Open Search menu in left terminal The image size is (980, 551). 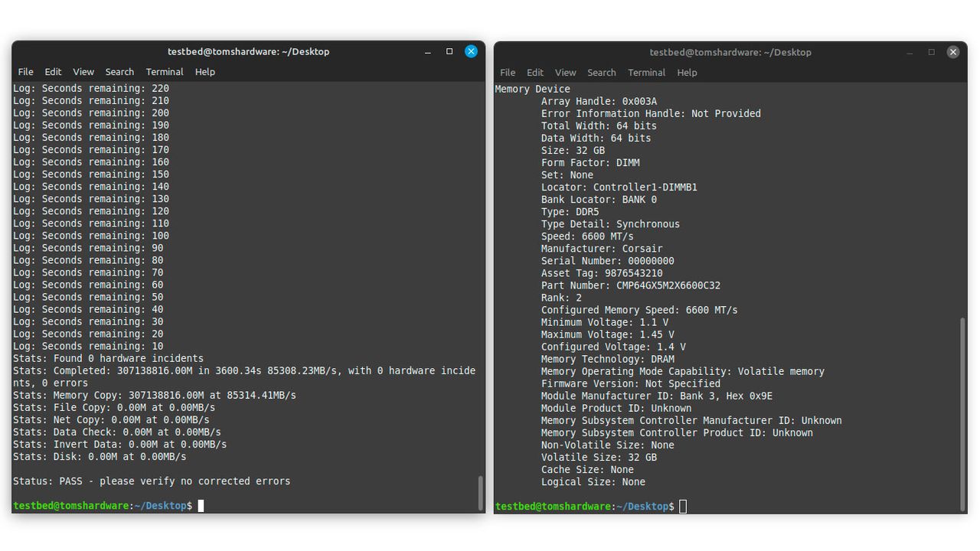(119, 72)
